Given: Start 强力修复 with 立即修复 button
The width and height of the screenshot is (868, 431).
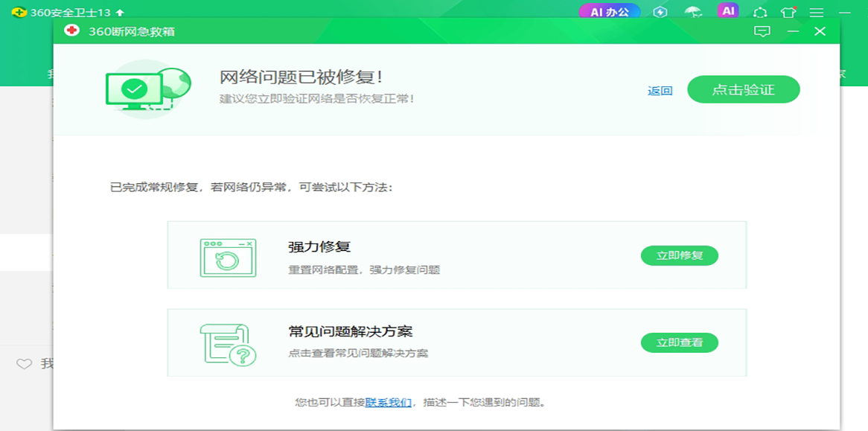Looking at the screenshot, I should pyautogui.click(x=679, y=255).
